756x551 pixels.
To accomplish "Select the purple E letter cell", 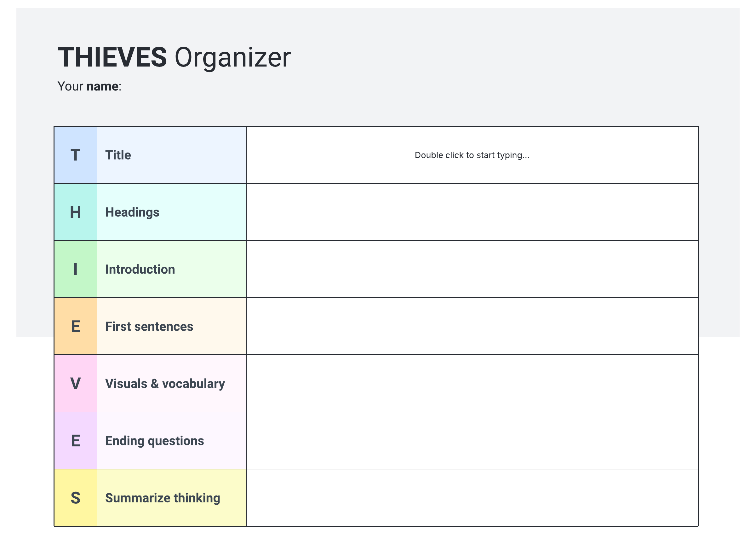I will coord(76,441).
